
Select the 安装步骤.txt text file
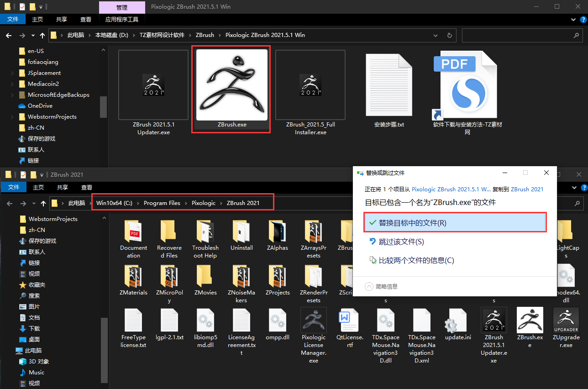[x=389, y=90]
